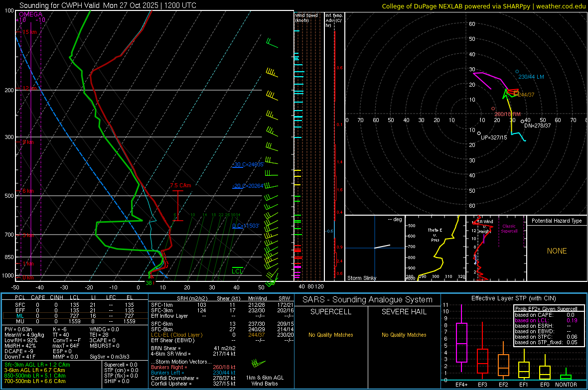Click the 15 km height label

tap(29, 32)
